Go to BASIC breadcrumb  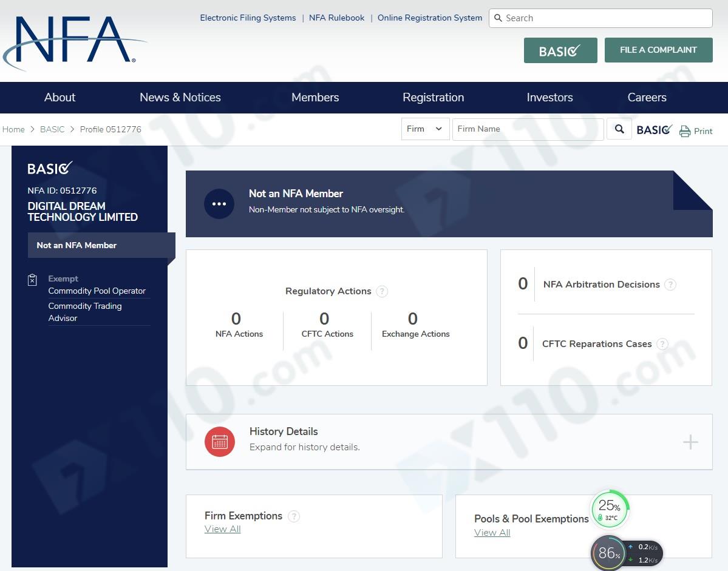[x=52, y=129]
